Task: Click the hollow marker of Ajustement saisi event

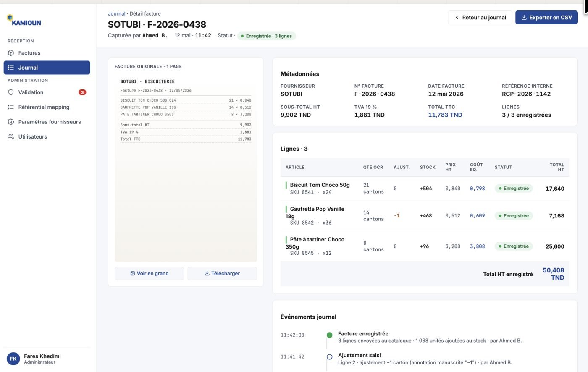Action: (329, 357)
